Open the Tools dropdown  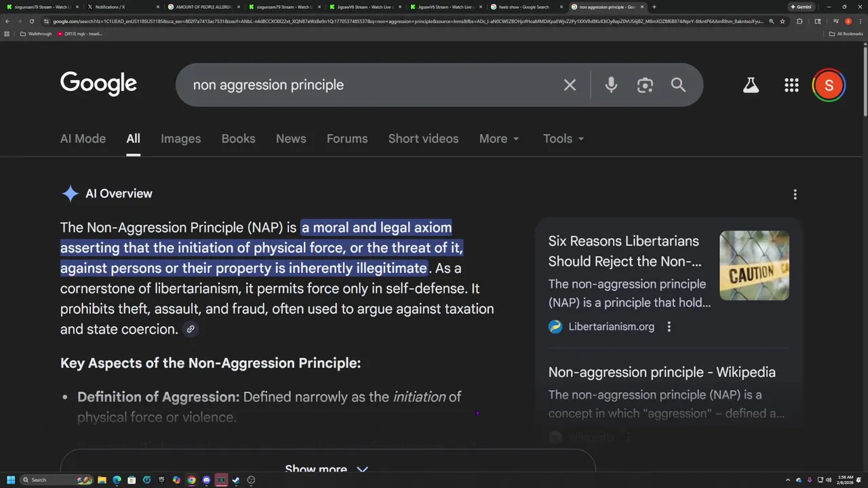[x=564, y=138]
